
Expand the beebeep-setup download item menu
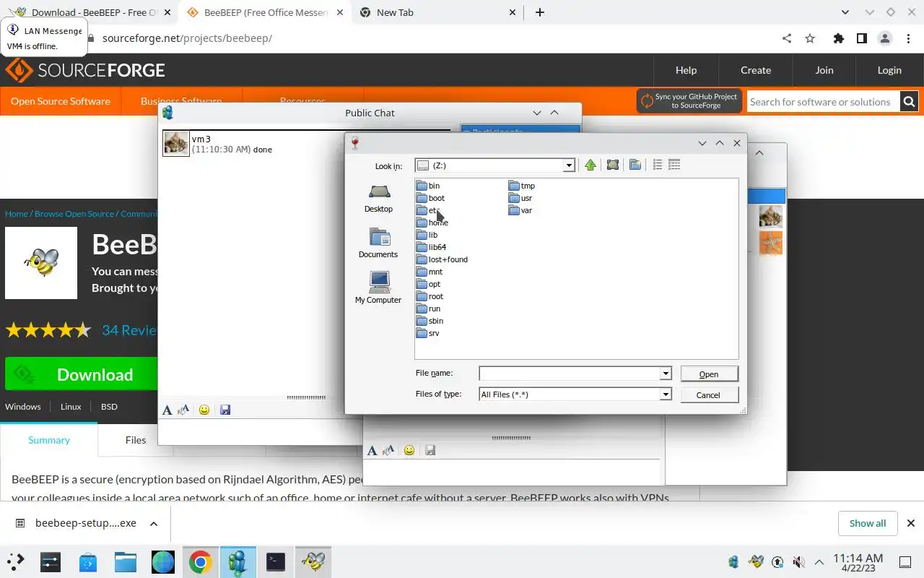pos(154,523)
